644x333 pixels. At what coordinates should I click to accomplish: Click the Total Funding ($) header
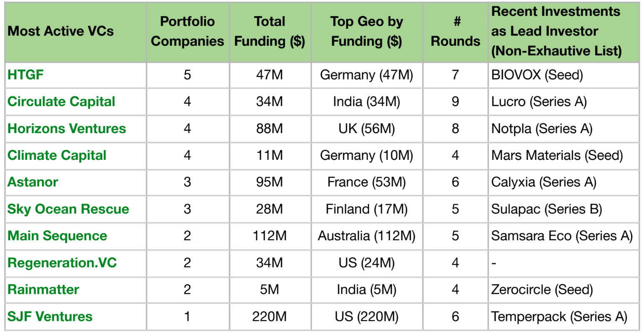tap(270, 31)
